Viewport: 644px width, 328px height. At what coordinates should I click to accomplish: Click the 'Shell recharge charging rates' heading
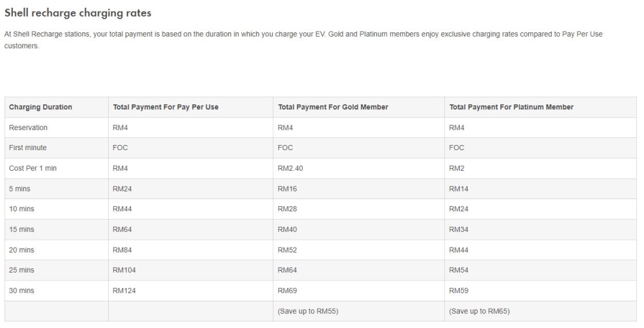tap(78, 13)
